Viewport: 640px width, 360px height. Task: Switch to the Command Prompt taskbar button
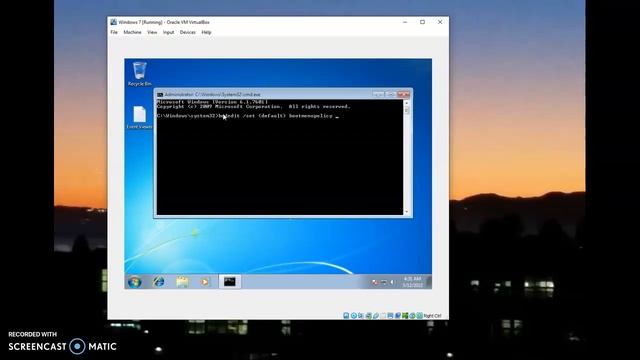tap(229, 282)
